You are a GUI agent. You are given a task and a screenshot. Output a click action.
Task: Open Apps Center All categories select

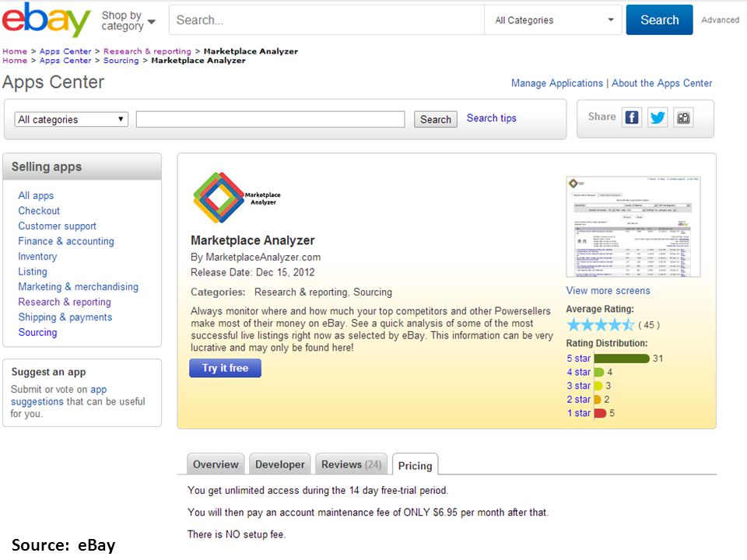point(72,119)
